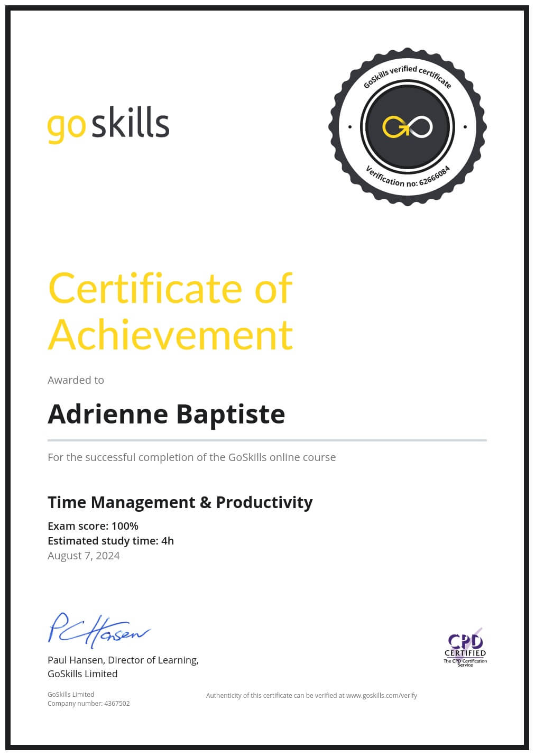Screen dimensions: 535x756
Task: Click the small 'GoSkills Limited' footer text
Action: (71, 695)
